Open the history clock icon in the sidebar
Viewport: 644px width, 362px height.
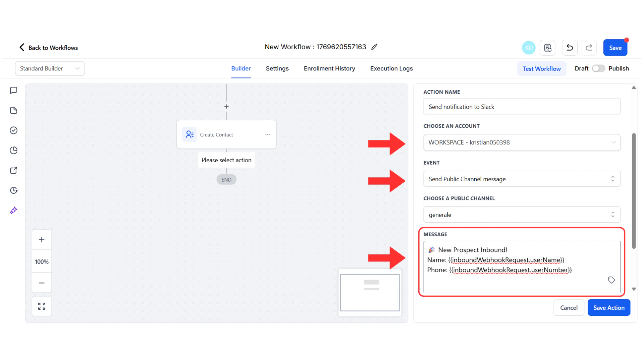point(13,190)
